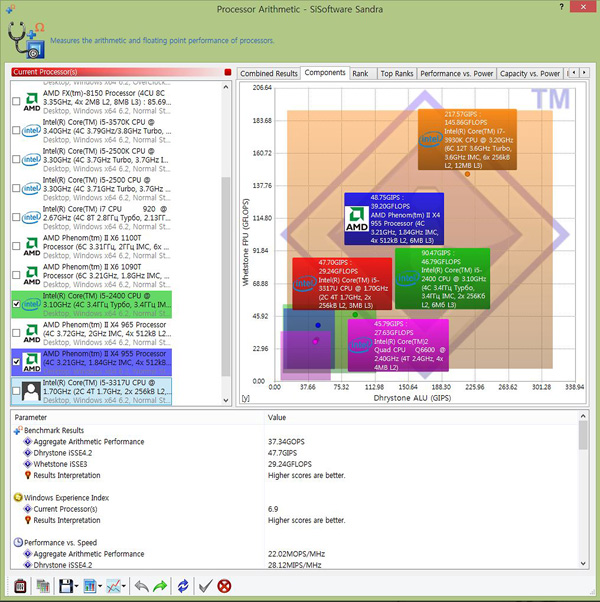Check the Core i7 920 checkbox
The width and height of the screenshot is (600, 602).
click(16, 217)
